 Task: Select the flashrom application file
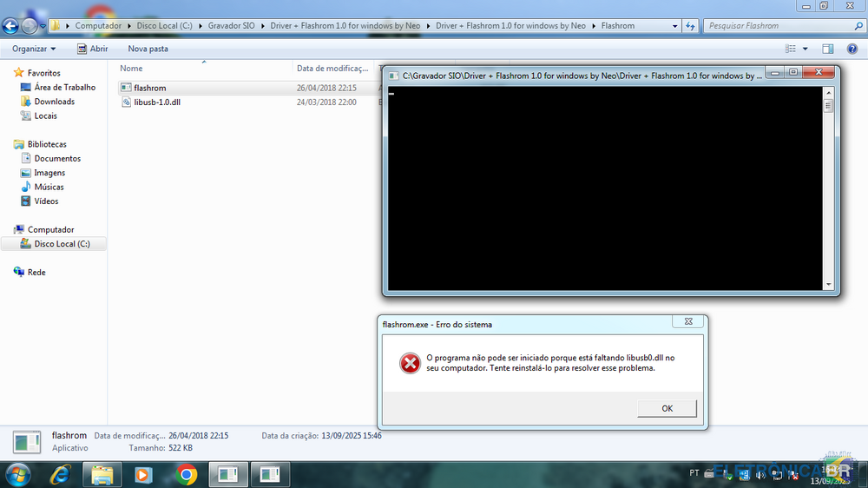pos(150,88)
